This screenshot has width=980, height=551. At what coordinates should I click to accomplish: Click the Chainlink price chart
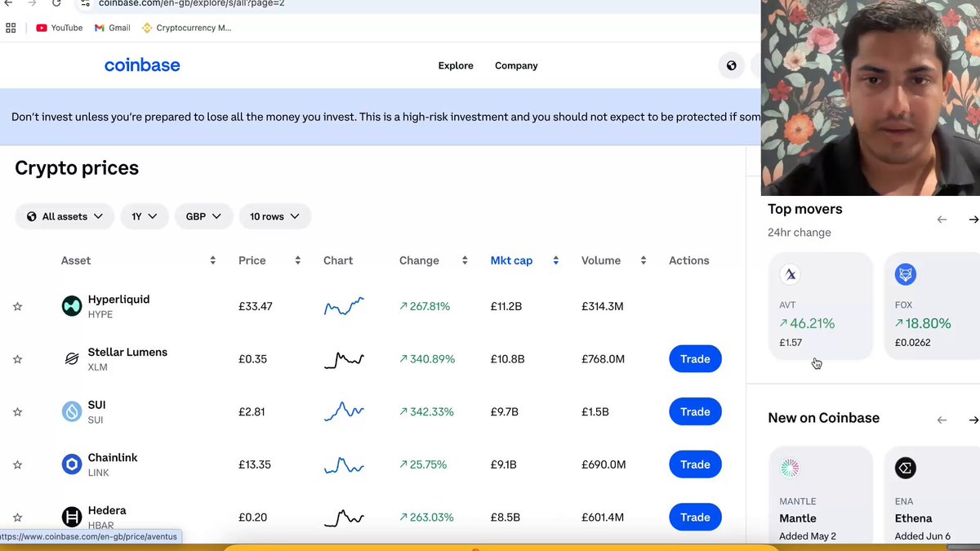pos(344,464)
